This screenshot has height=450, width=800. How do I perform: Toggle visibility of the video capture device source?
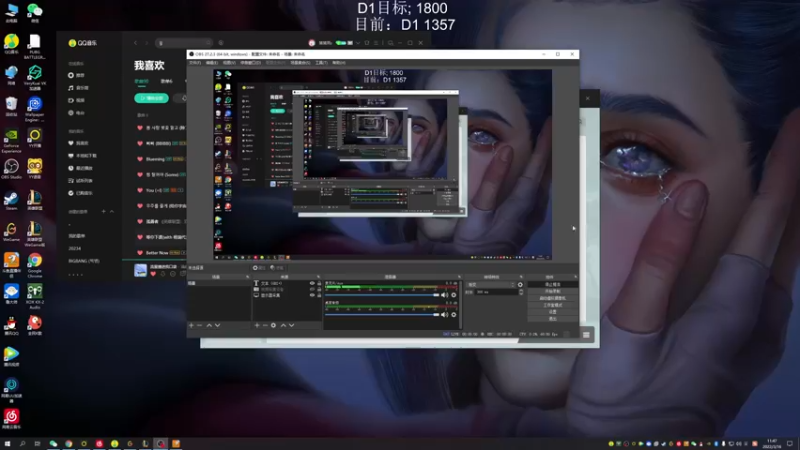[x=312, y=289]
